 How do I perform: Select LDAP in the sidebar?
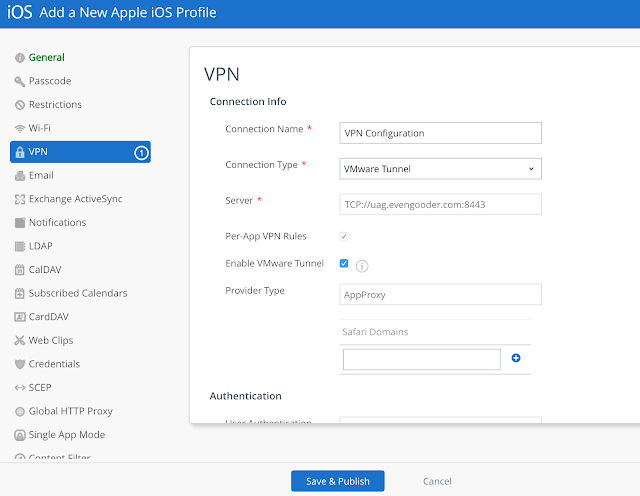40,247
